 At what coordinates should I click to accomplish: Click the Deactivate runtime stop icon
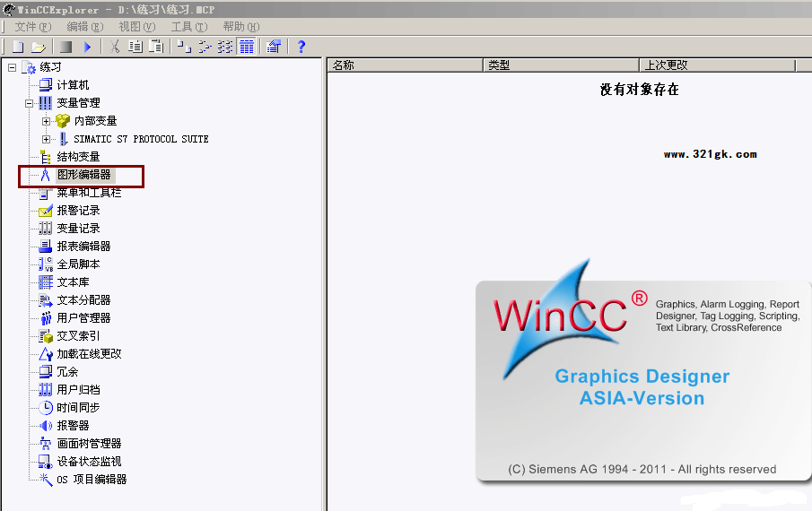pos(65,47)
